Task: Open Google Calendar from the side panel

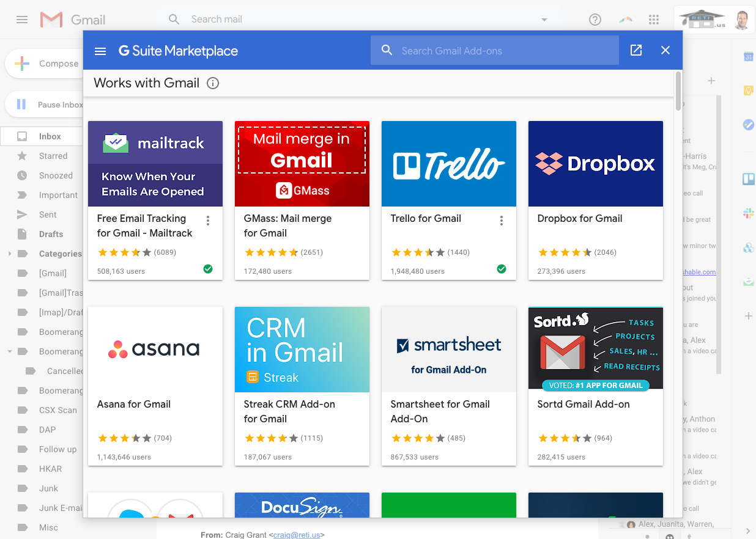Action: pos(749,56)
